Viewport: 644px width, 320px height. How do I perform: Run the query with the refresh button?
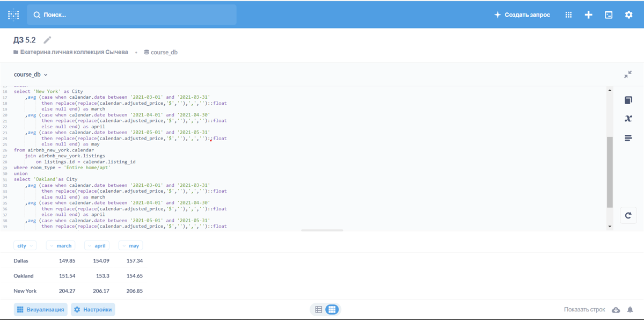tap(628, 215)
